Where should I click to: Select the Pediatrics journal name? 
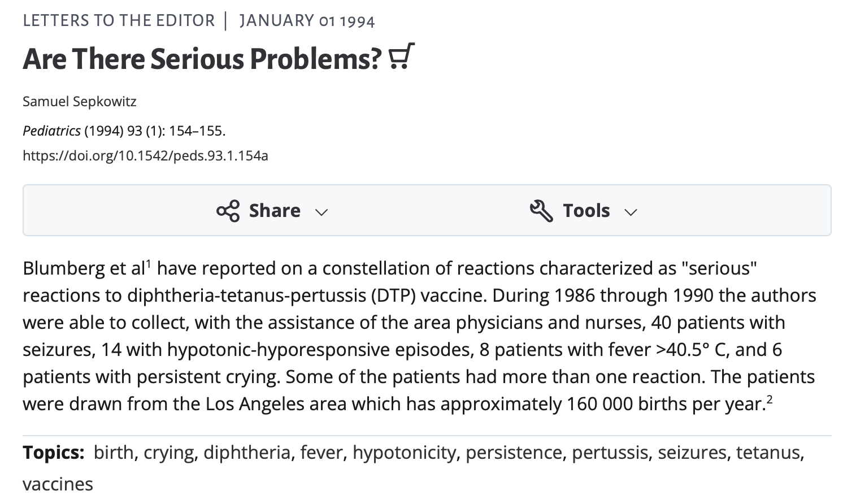pos(51,131)
